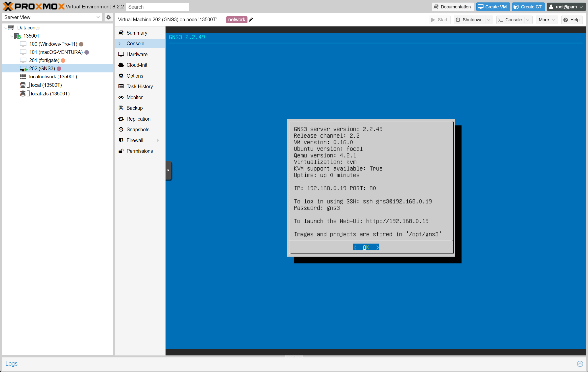
Task: Open the Shutdown dropdown arrow
Action: 489,20
